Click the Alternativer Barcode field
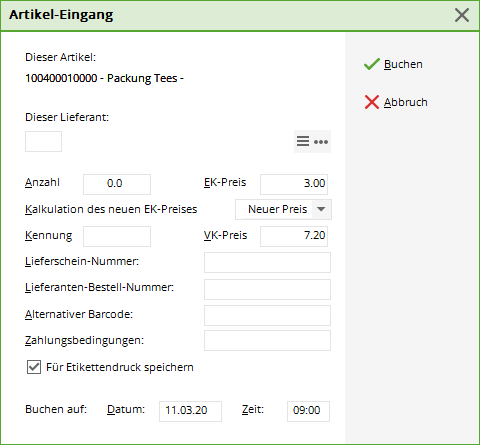This screenshot has width=480, height=445. tap(267, 315)
